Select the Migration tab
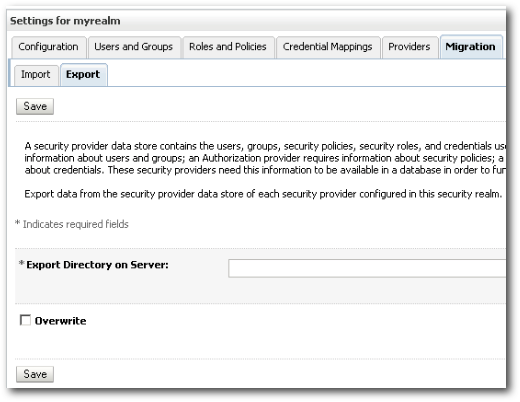520x402 pixels. pyautogui.click(x=471, y=47)
